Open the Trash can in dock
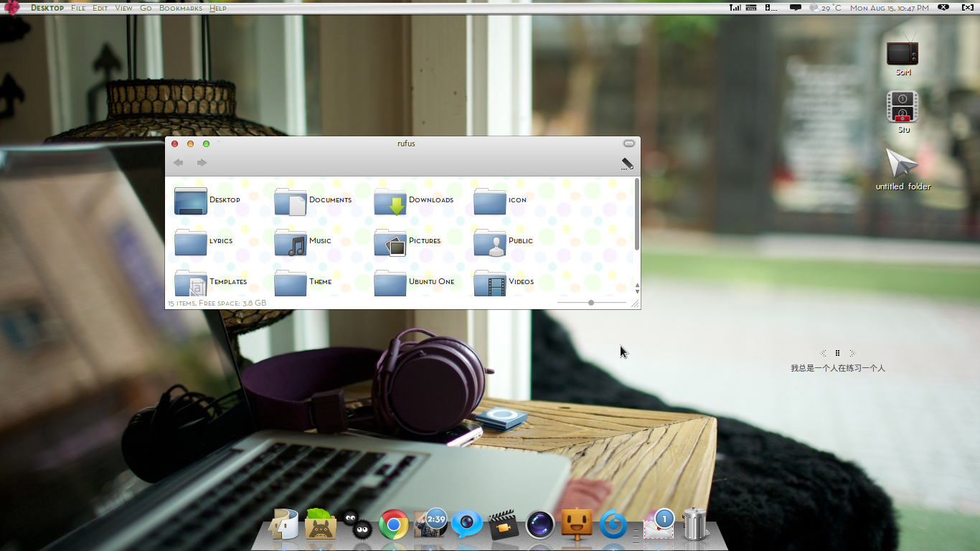Image resolution: width=980 pixels, height=551 pixels. [x=694, y=524]
